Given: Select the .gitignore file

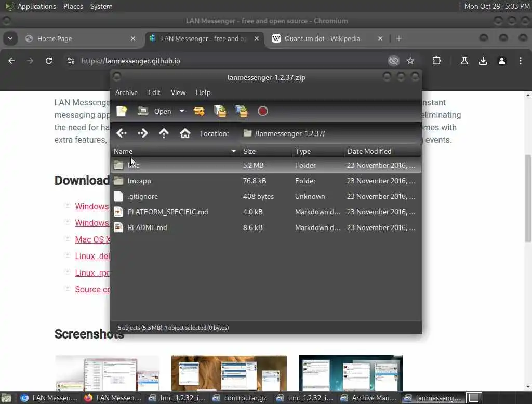Looking at the screenshot, I should pos(267,196).
